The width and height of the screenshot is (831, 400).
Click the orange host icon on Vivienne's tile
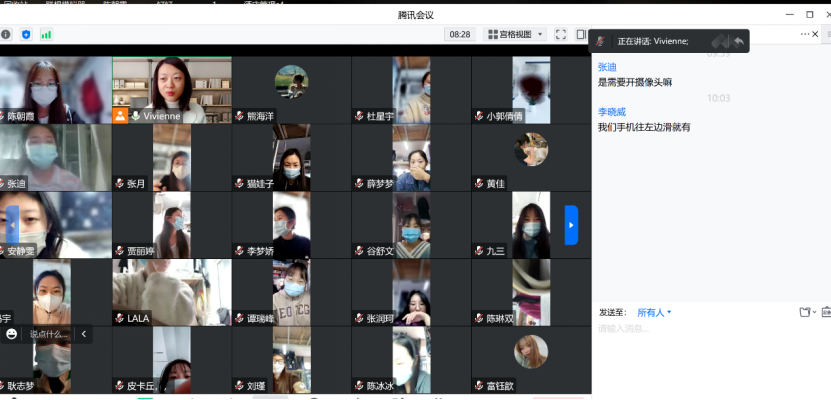coord(120,116)
